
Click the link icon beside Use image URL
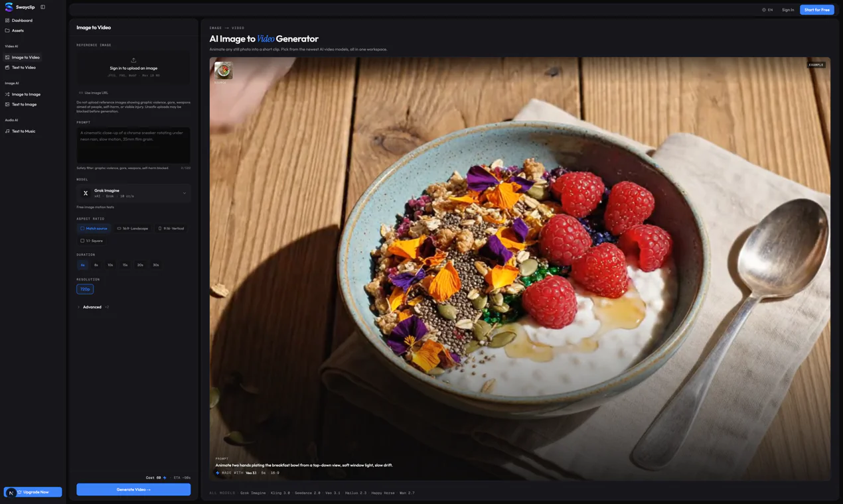tap(81, 93)
